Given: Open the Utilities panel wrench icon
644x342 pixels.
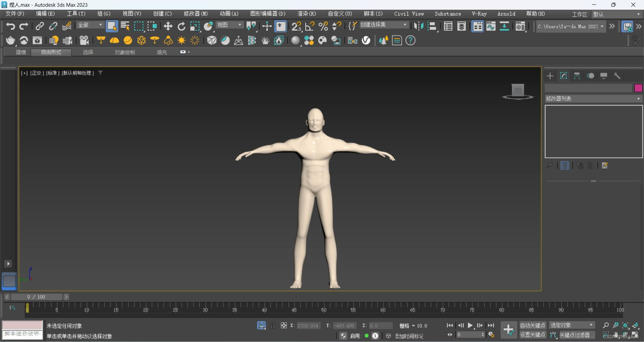Looking at the screenshot, I should pyautogui.click(x=617, y=76).
